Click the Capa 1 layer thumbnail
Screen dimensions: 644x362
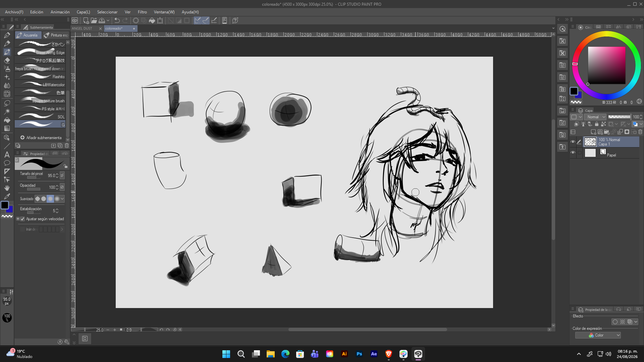point(590,142)
